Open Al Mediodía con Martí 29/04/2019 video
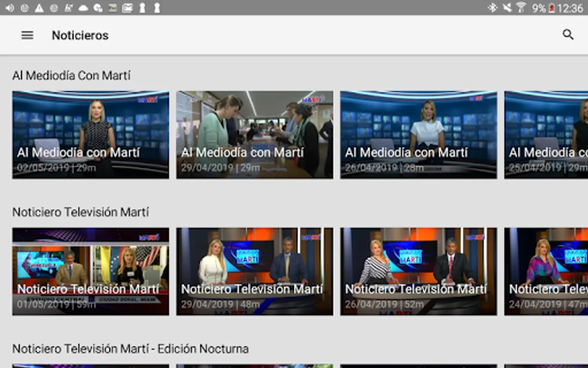Screen dimensions: 588x368 point(255,135)
